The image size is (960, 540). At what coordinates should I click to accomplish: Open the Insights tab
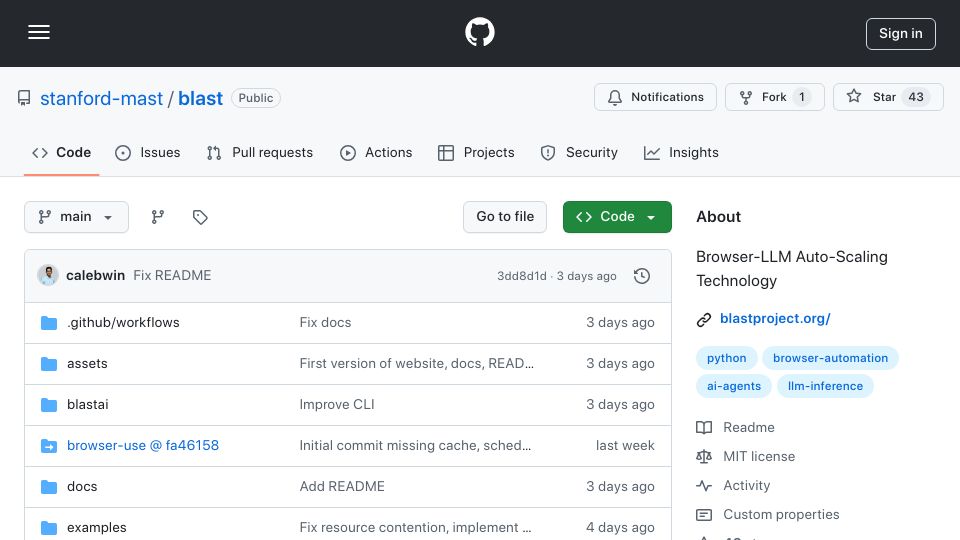681,152
